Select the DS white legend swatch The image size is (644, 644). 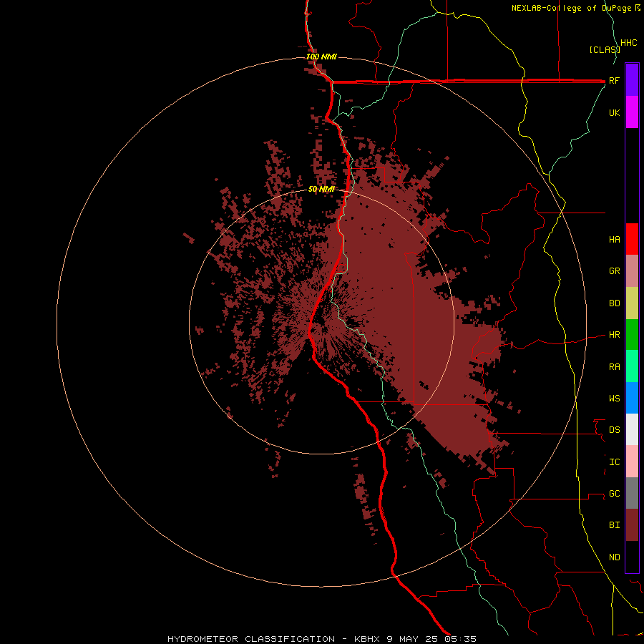[632, 429]
